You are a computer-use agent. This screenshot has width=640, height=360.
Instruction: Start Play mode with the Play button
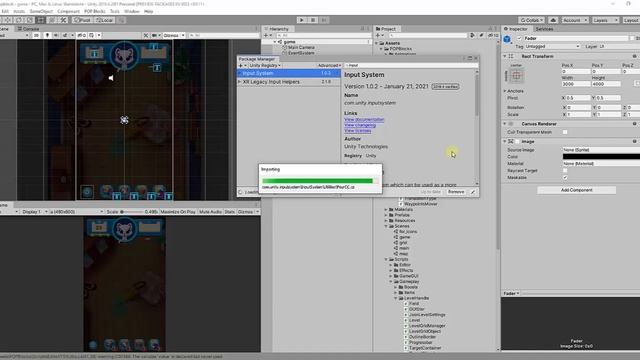[x=302, y=20]
